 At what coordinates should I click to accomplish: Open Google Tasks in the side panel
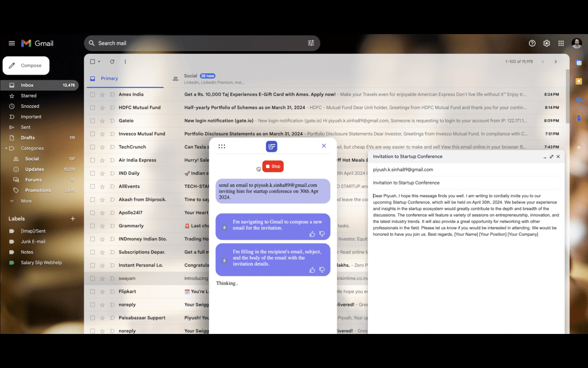point(579,99)
